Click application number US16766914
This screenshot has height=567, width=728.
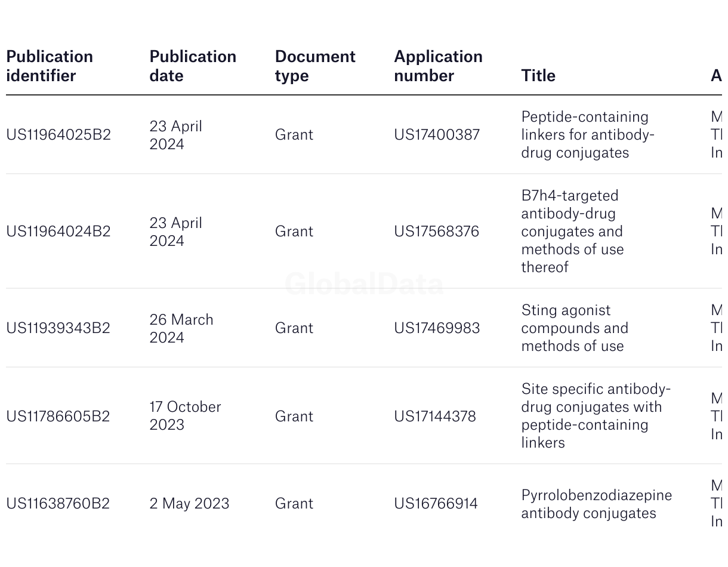(436, 503)
